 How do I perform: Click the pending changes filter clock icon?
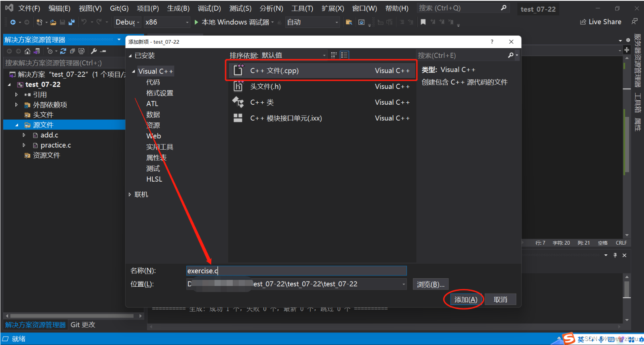point(50,51)
